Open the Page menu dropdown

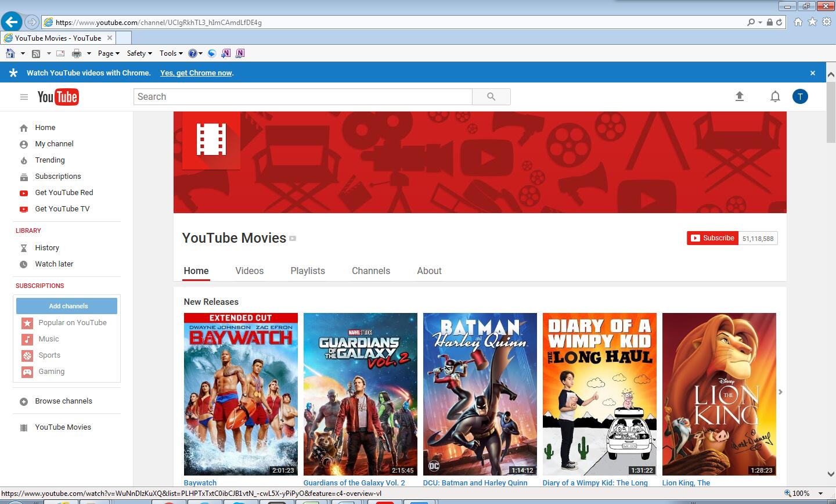(x=109, y=53)
